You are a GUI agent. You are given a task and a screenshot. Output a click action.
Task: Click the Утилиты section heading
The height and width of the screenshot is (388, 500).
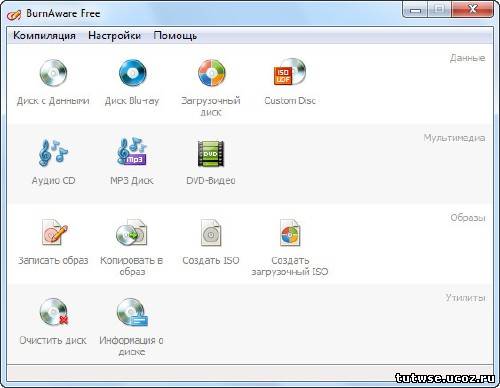465,297
